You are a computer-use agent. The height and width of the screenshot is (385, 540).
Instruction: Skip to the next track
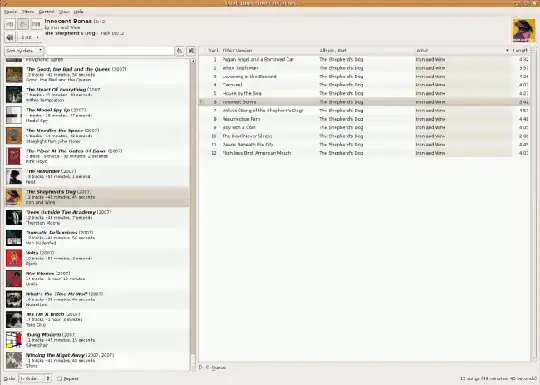(36, 24)
